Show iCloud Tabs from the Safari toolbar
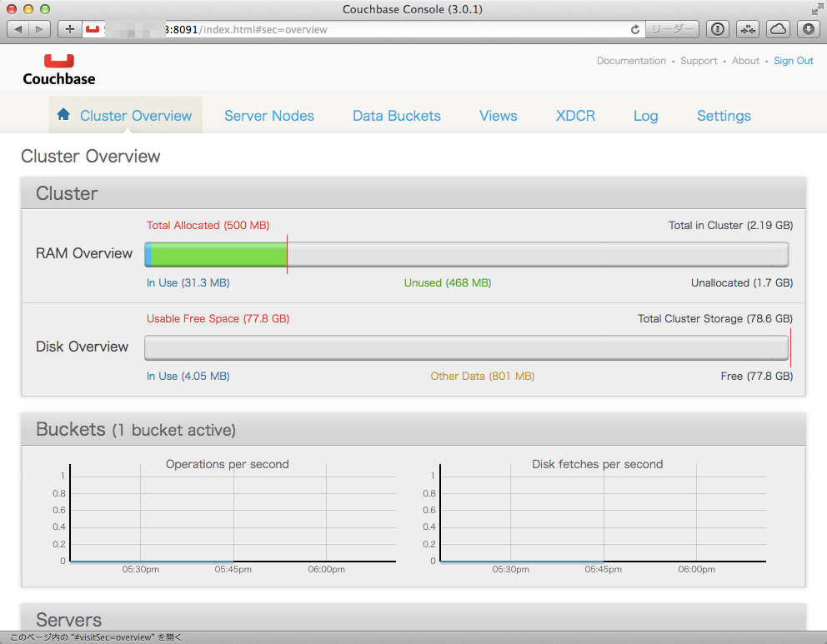Image resolution: width=827 pixels, height=644 pixels. 776,29
